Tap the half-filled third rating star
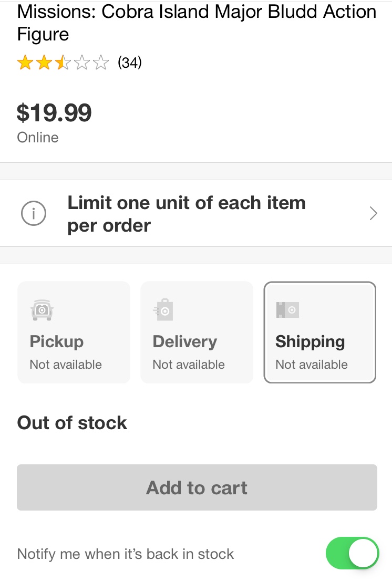Image resolution: width=392 pixels, height=582 pixels. point(63,63)
